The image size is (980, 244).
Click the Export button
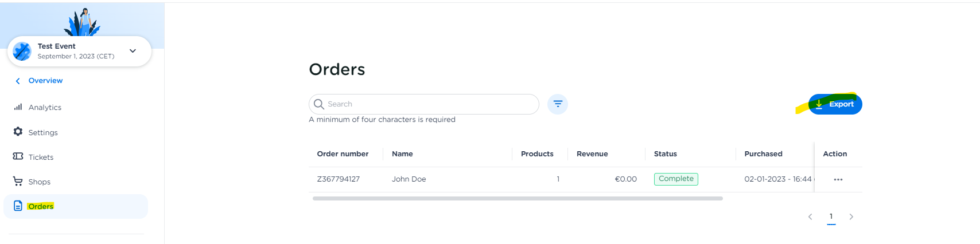click(x=835, y=104)
